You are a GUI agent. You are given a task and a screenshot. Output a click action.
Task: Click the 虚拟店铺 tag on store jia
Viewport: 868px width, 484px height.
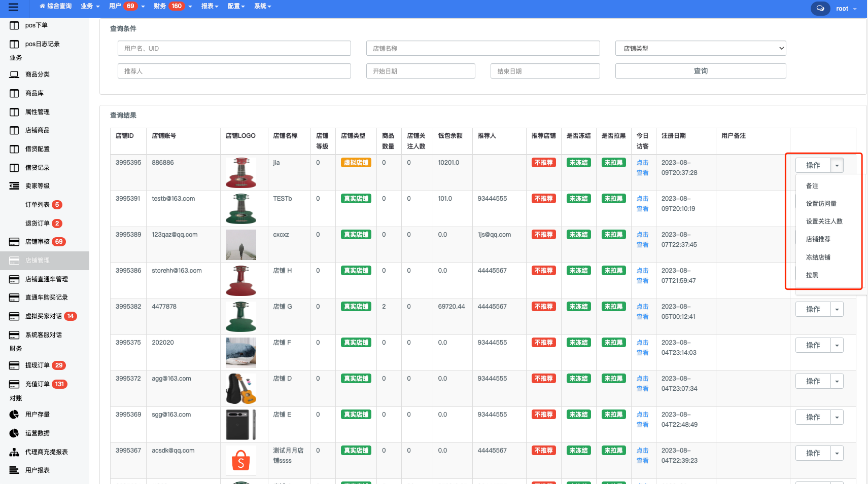[356, 163]
